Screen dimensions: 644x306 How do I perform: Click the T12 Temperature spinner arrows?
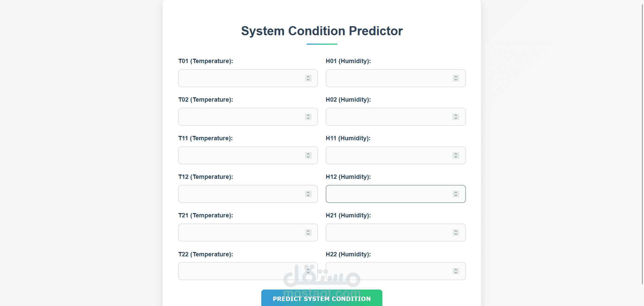(308, 194)
